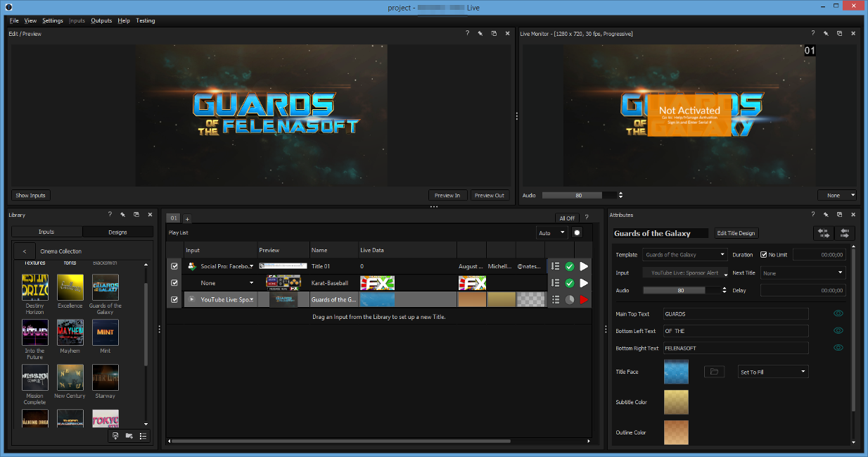Uncheck the Title 01 playlist row

174,266
